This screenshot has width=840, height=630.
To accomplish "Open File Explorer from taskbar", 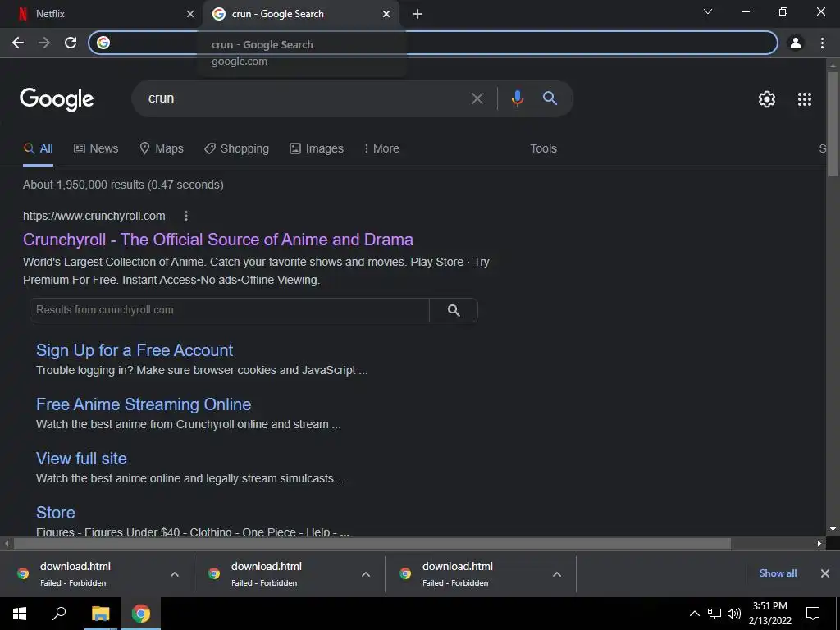I will click(x=100, y=614).
